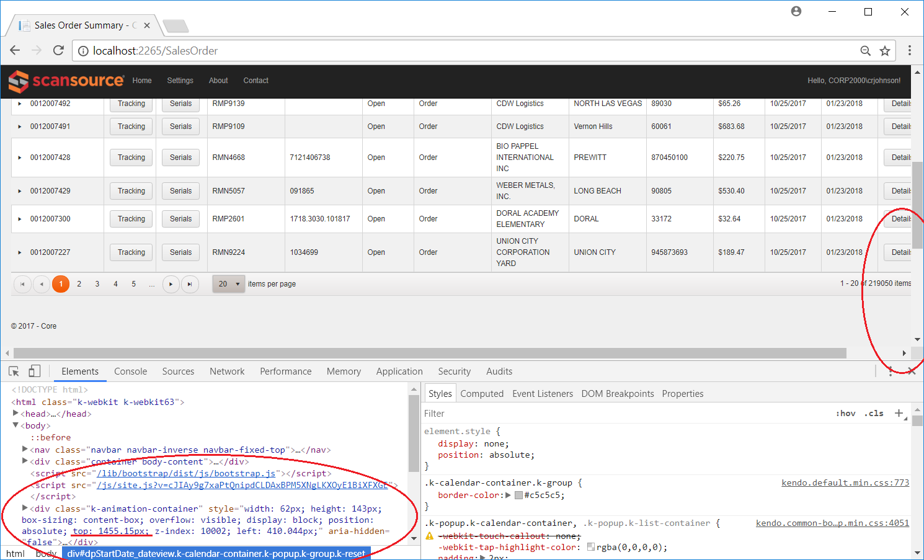
Task: Expand row for order 0012007428
Action: click(20, 158)
